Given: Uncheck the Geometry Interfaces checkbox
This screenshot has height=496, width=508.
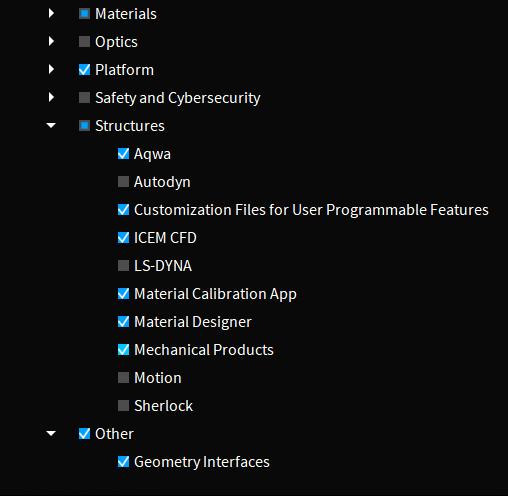Looking at the screenshot, I should click(x=123, y=462).
